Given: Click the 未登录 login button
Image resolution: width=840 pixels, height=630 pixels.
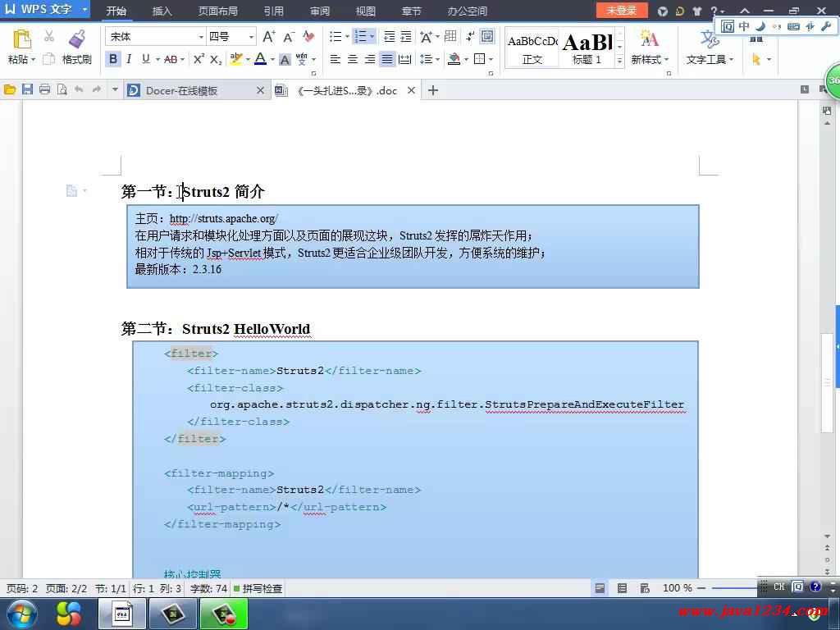Looking at the screenshot, I should tap(622, 10).
